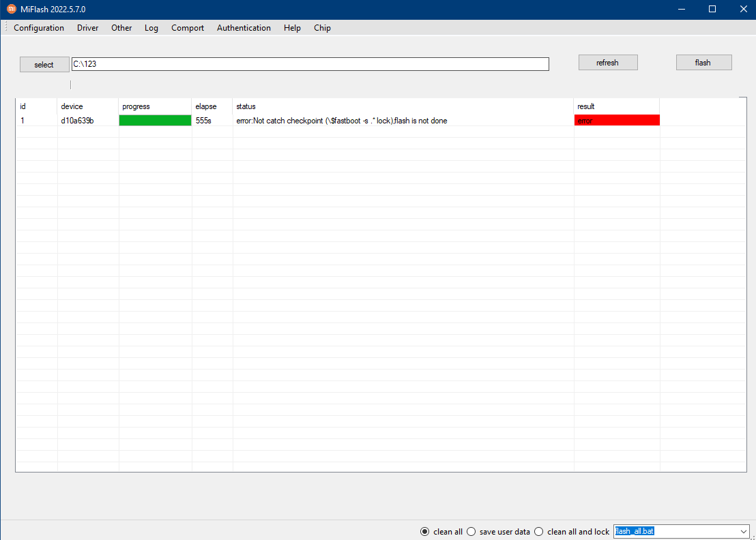Click the select folder button

point(44,65)
